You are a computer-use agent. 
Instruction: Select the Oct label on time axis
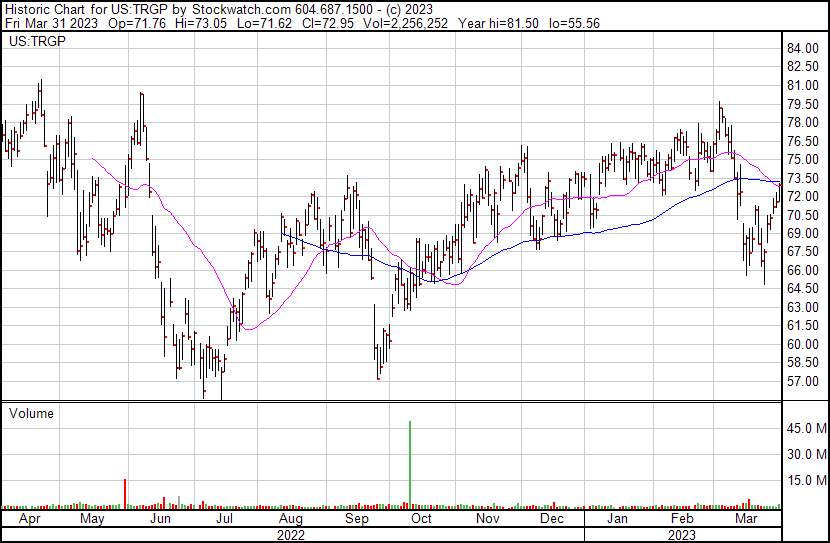pos(422,520)
